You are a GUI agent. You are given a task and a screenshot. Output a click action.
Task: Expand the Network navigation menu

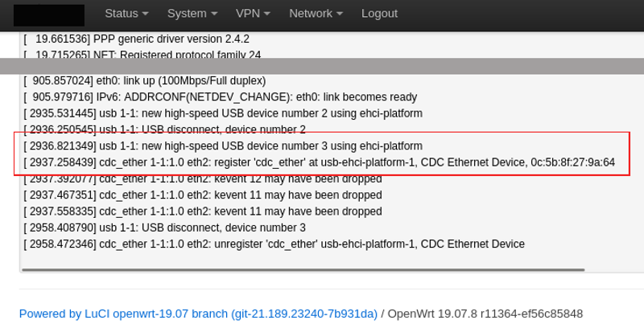point(316,14)
